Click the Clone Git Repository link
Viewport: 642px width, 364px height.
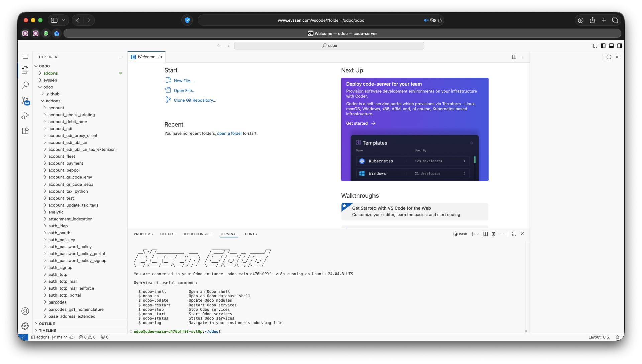click(x=195, y=100)
